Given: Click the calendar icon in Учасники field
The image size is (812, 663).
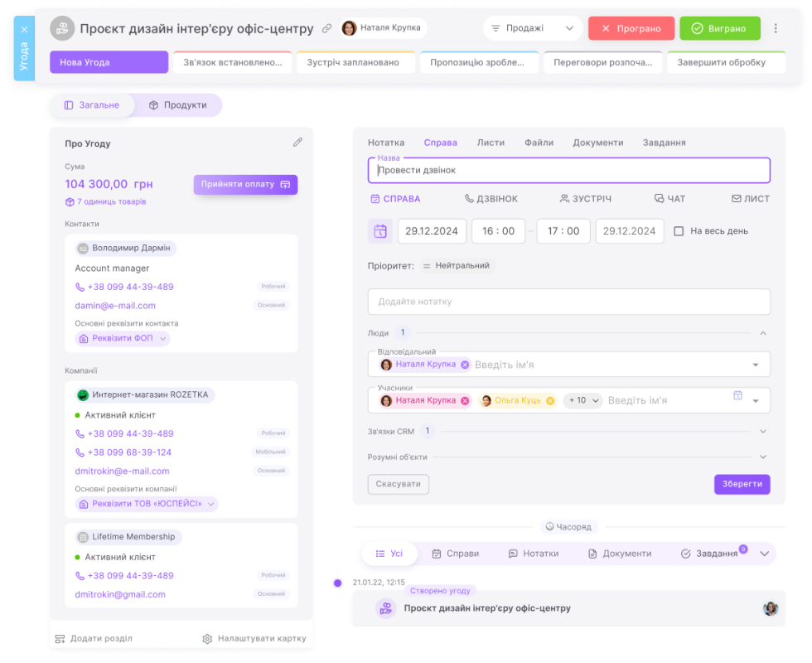Looking at the screenshot, I should [737, 396].
